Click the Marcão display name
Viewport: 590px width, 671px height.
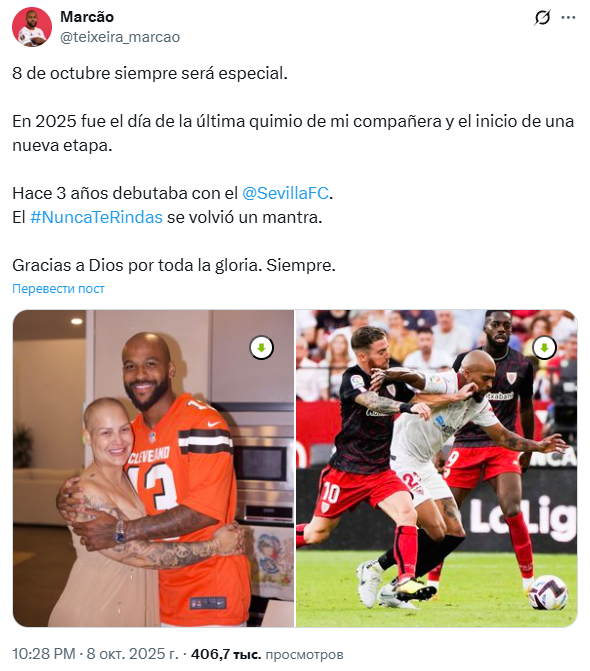pyautogui.click(x=87, y=17)
